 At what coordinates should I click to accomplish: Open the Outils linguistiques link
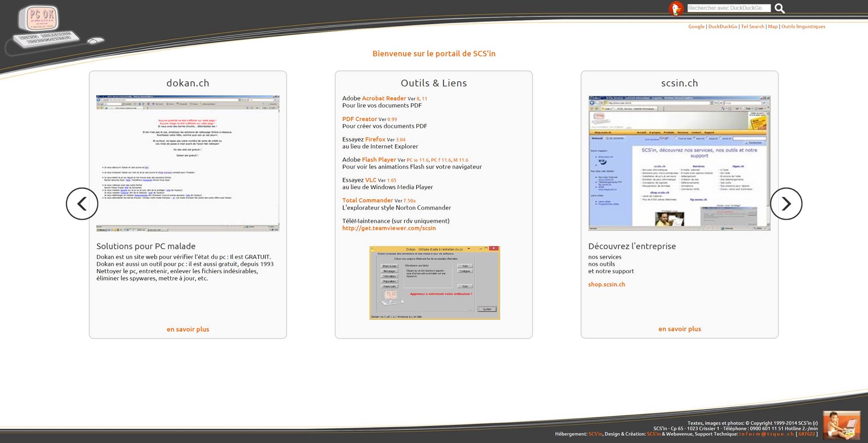[803, 26]
